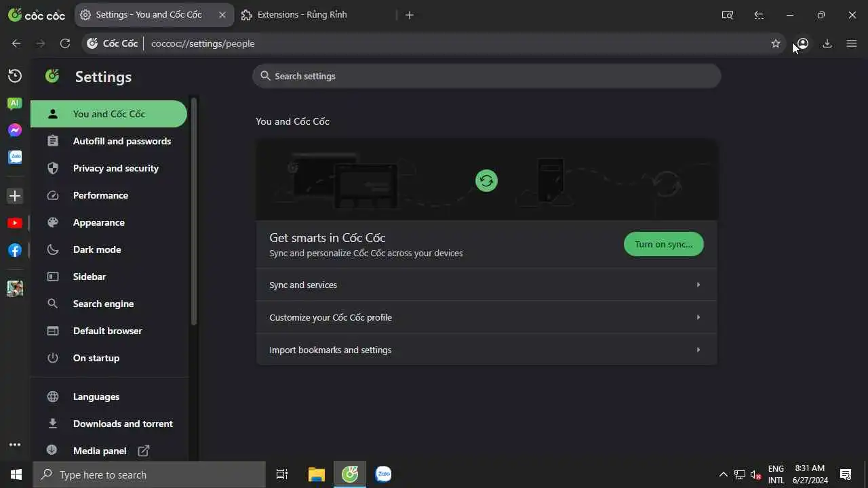The image size is (868, 488).
Task: Open Dark mode settings
Action: point(108,249)
